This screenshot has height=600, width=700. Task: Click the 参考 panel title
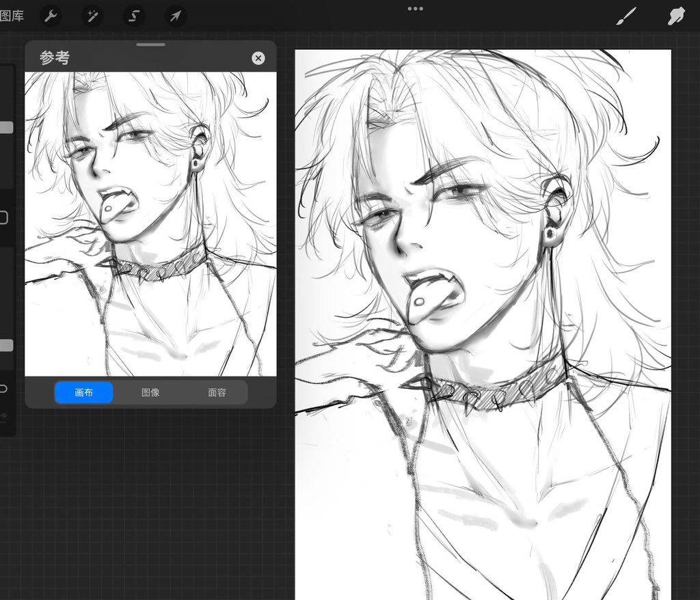55,58
